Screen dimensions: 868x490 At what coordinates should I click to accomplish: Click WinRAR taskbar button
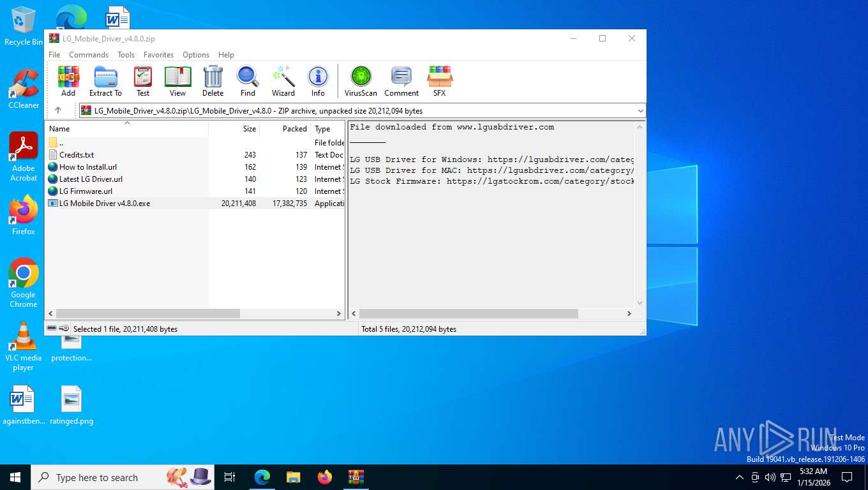click(x=356, y=477)
